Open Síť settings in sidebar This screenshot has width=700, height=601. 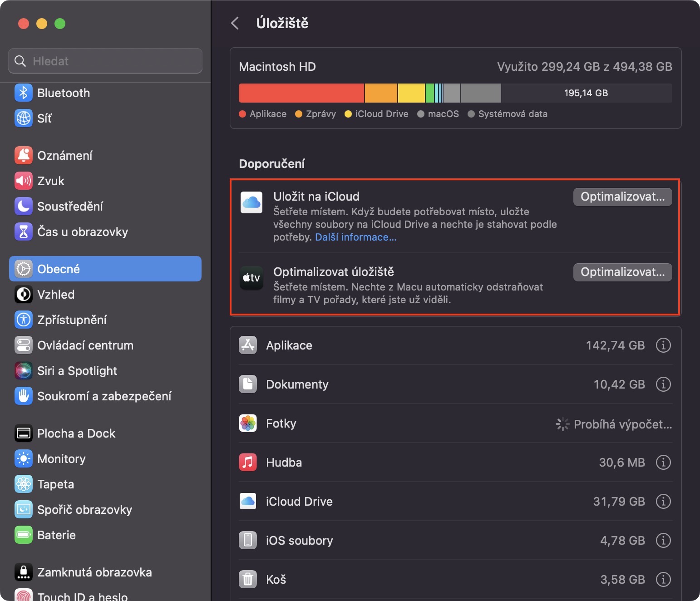pyautogui.click(x=44, y=118)
